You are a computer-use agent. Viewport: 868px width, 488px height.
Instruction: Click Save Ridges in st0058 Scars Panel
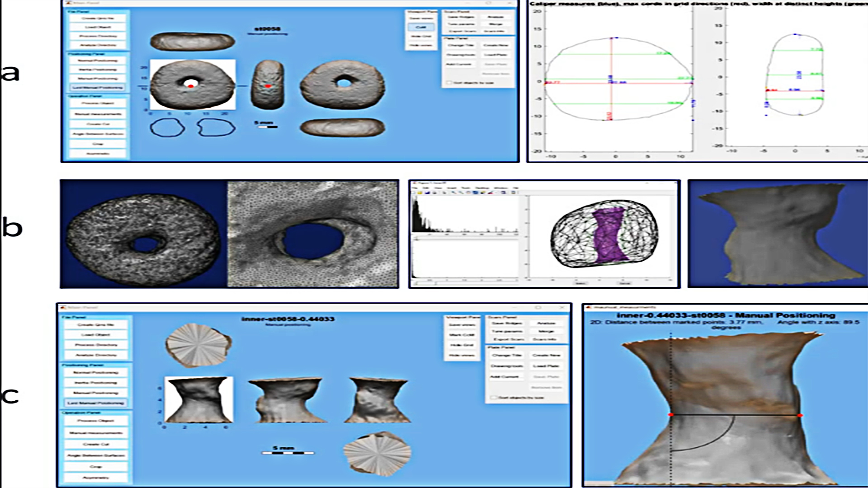coord(461,17)
